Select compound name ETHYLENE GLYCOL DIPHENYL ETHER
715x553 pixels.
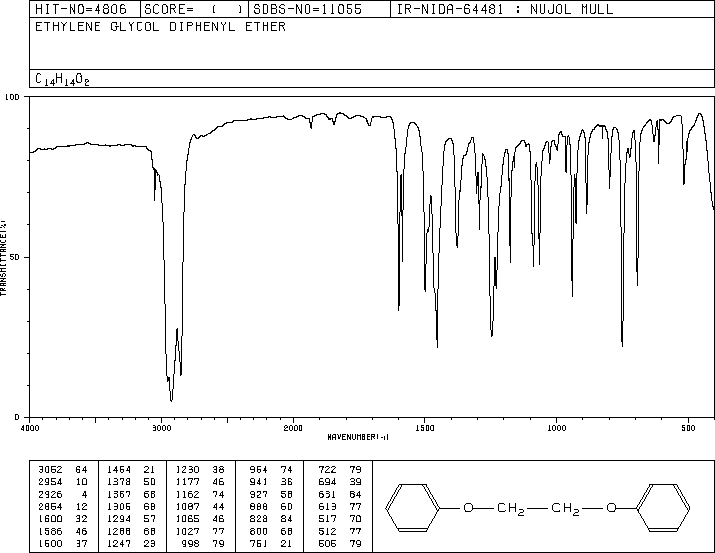click(161, 27)
